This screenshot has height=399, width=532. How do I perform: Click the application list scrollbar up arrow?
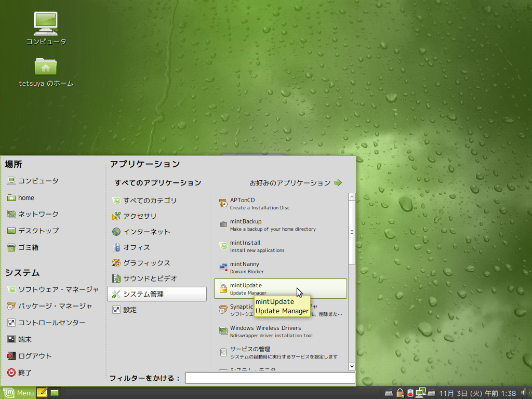pos(352,197)
